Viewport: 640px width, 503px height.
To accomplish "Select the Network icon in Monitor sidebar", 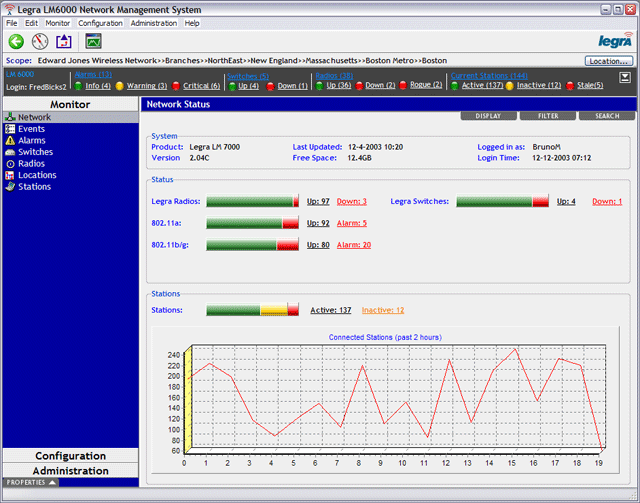I will coord(10,117).
